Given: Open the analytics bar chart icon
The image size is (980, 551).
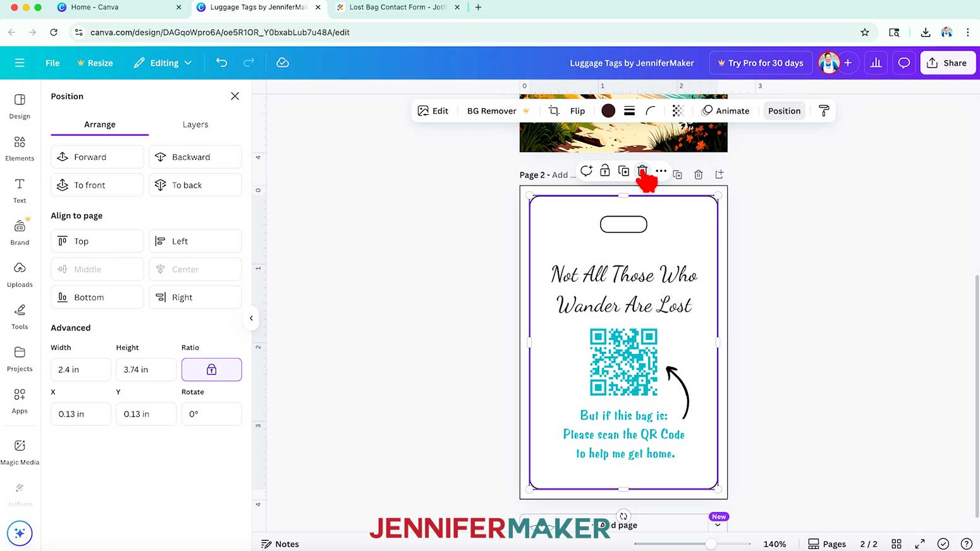Looking at the screenshot, I should coord(876,63).
